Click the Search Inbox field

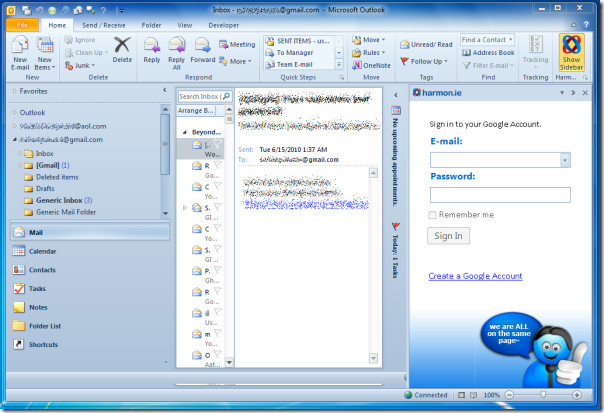click(x=200, y=96)
